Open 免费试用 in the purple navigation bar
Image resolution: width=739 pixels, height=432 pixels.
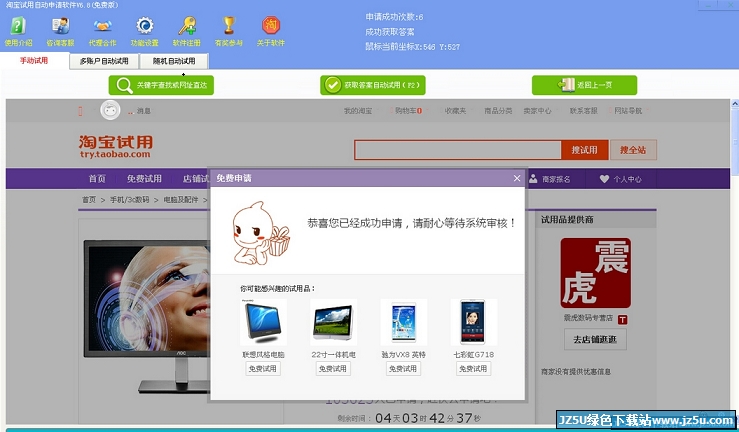(144, 179)
